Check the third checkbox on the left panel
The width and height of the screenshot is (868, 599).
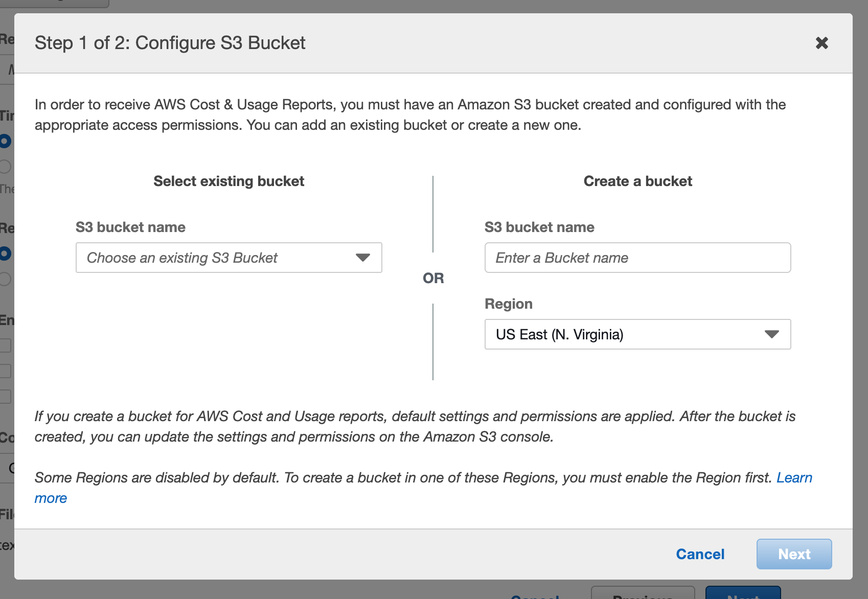[x=4, y=395]
